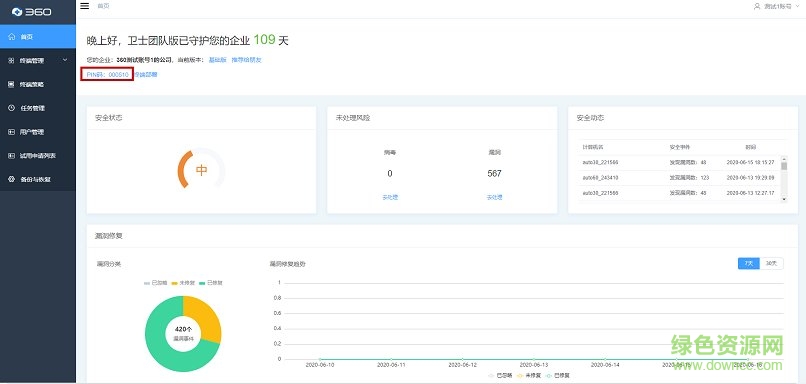Viewport: 806px width, 384px height.
Task: Click scroll-up arrow in 安全动态 list
Action: click(784, 158)
